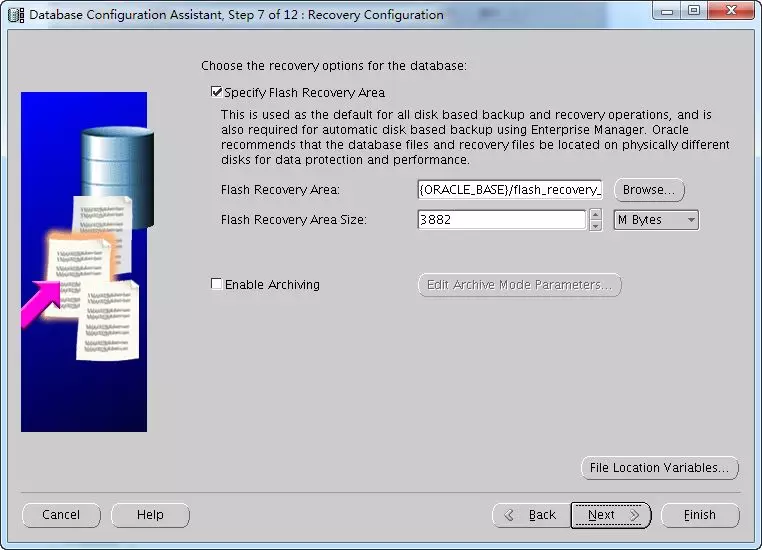Open the M Bytes unit dropdown

656,220
